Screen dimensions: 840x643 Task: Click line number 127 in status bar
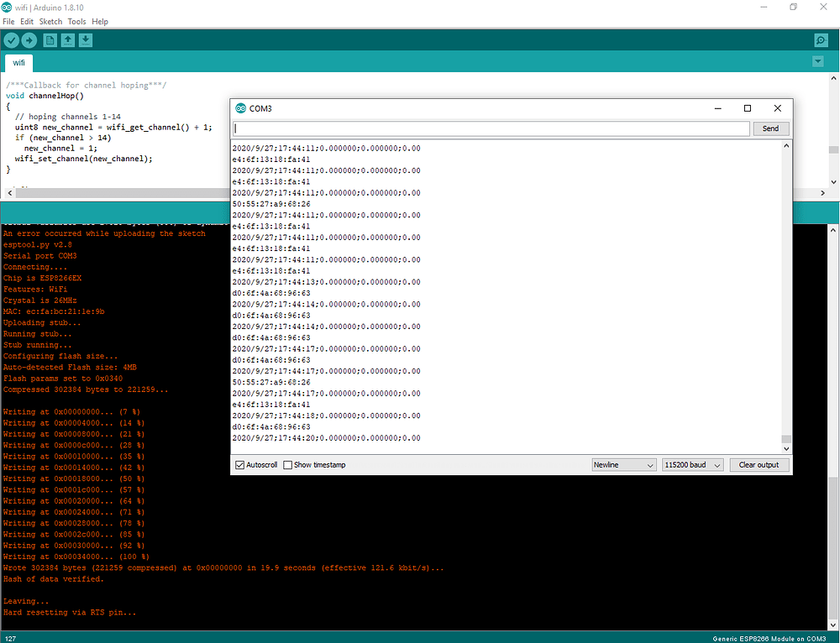pos(11,638)
